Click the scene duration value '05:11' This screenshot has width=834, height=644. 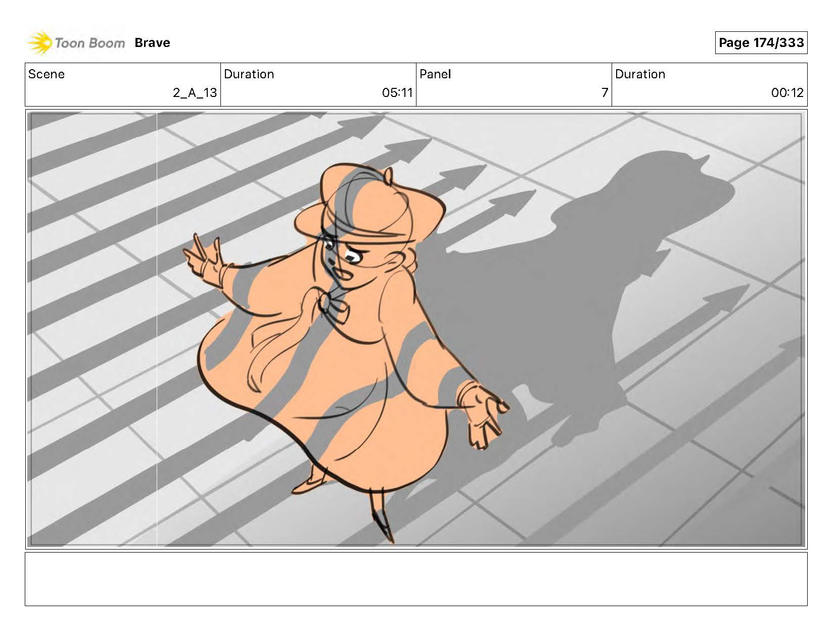[397, 93]
